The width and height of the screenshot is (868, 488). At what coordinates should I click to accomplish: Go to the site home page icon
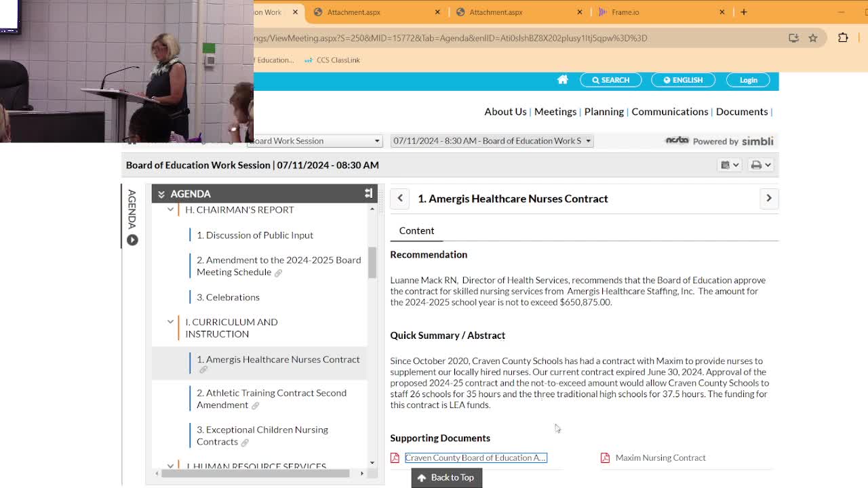point(562,80)
